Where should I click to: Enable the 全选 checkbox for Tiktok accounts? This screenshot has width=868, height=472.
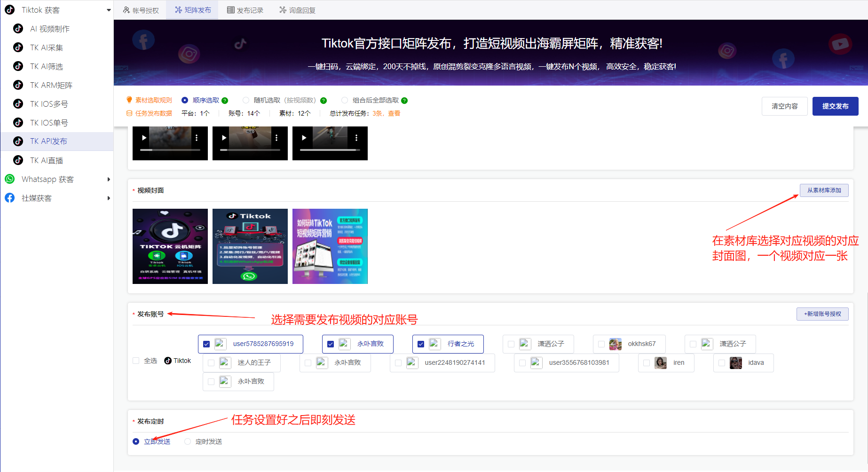pos(136,361)
